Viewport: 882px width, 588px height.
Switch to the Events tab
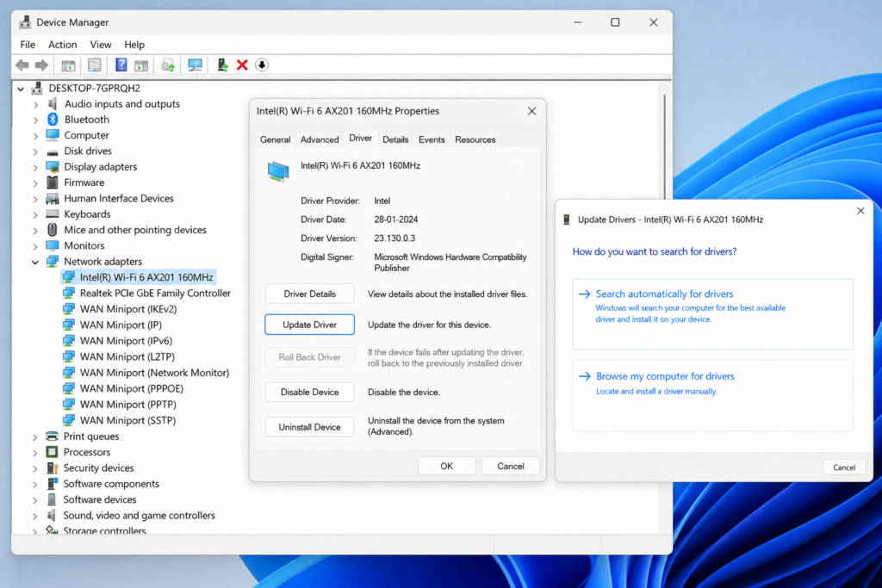point(432,139)
